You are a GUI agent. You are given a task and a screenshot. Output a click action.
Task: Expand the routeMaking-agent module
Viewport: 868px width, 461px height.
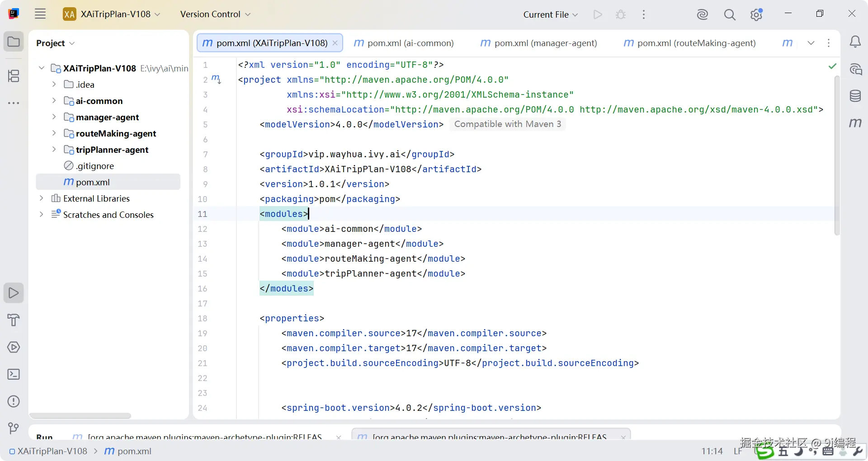(54, 133)
